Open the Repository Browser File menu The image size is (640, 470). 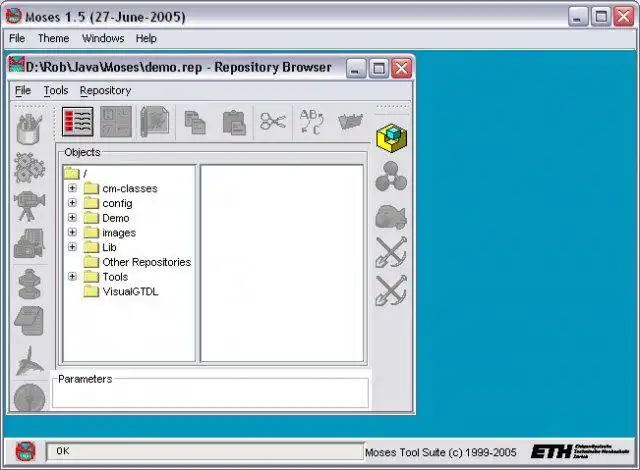coord(23,91)
